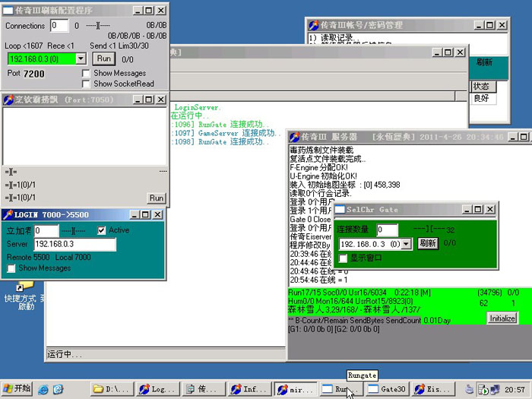
Task: Open the 状态 tab in account manager
Action: tap(482, 86)
